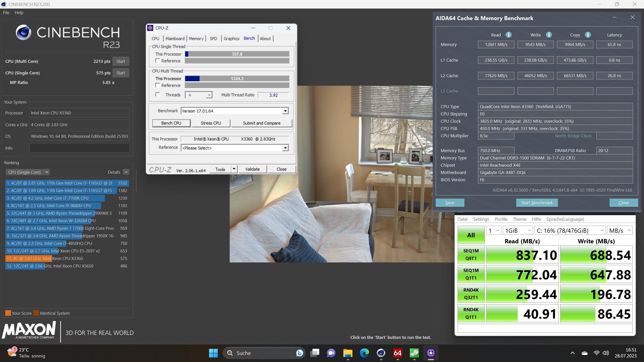644x362 pixels.
Task: Launch Microsoft Edge from taskbar
Action: (364, 353)
